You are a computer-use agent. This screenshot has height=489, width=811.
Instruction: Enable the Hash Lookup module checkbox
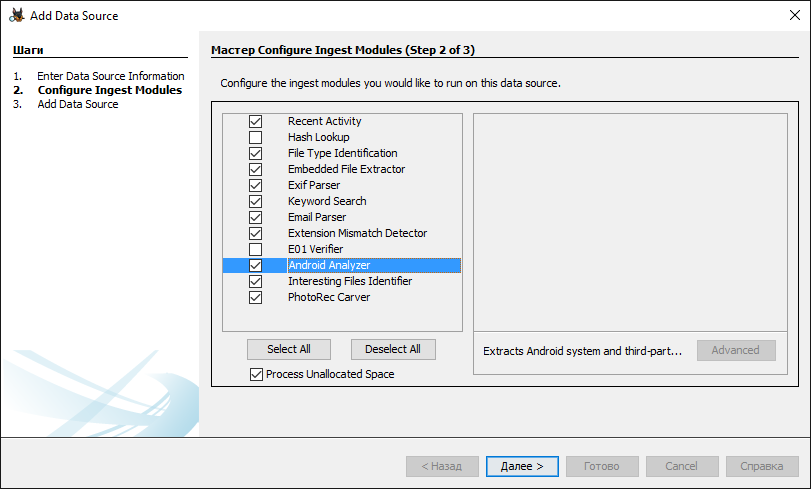(x=256, y=138)
